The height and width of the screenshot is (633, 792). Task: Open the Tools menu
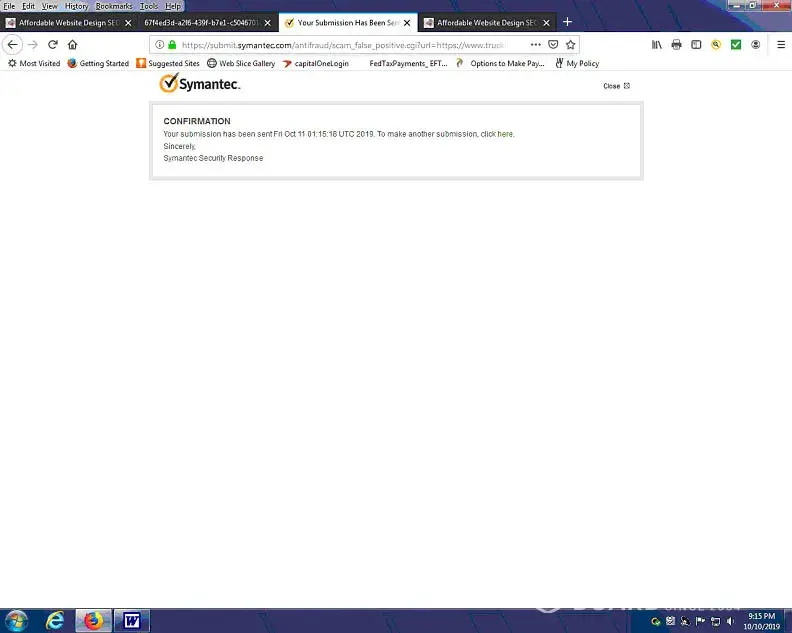click(148, 6)
